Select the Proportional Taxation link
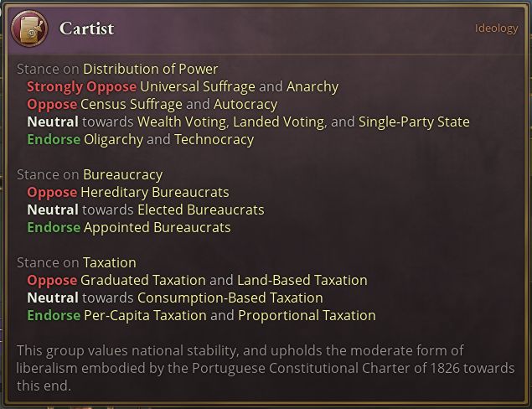The height and width of the screenshot is (409, 532). click(x=307, y=315)
